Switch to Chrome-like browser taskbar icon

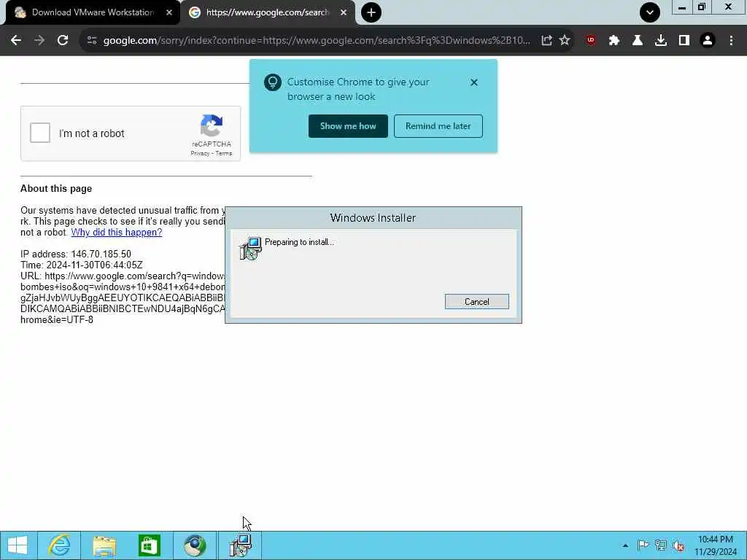pos(194,545)
